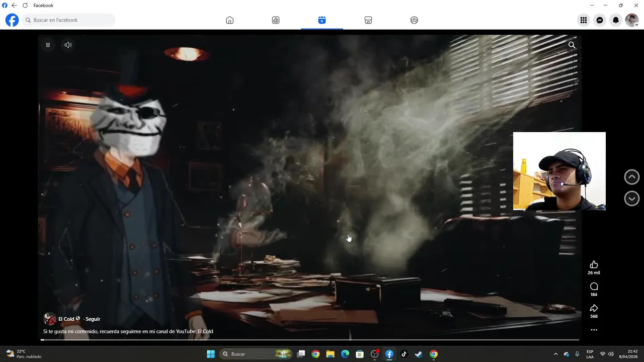644x362 pixels.
Task: Share the reel
Action: pyautogui.click(x=594, y=308)
